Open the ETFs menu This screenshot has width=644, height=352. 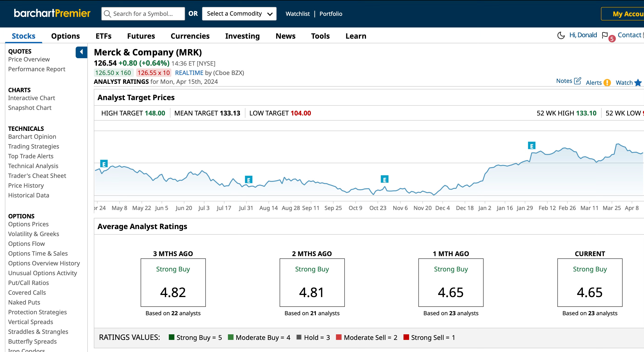pyautogui.click(x=104, y=36)
